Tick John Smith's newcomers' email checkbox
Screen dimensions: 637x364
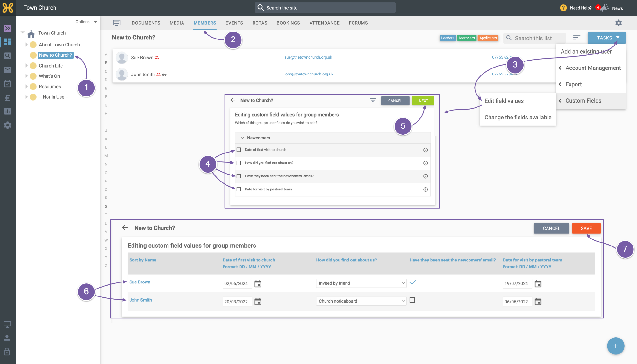tap(412, 300)
